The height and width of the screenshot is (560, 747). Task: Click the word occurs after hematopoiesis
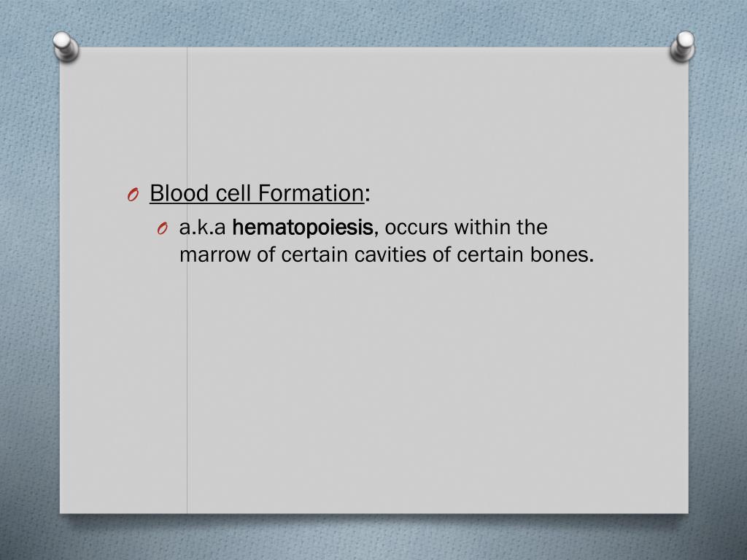[416, 228]
